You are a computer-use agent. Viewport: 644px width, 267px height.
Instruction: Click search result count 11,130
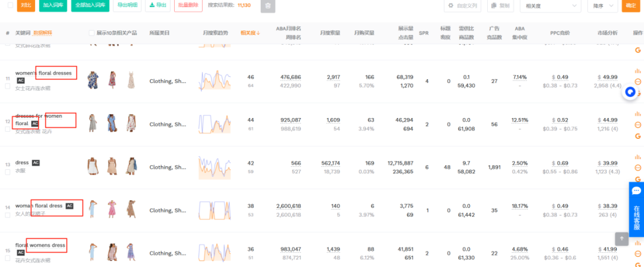[x=244, y=5]
